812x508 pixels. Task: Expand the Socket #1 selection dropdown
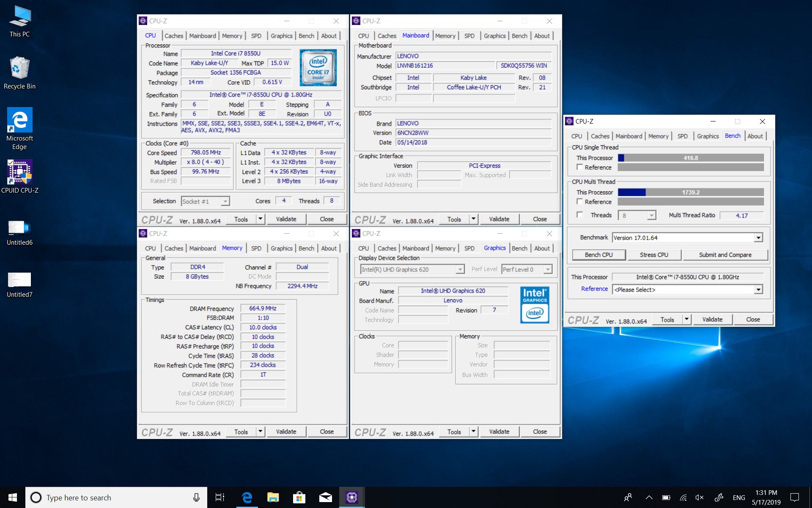pyautogui.click(x=225, y=202)
